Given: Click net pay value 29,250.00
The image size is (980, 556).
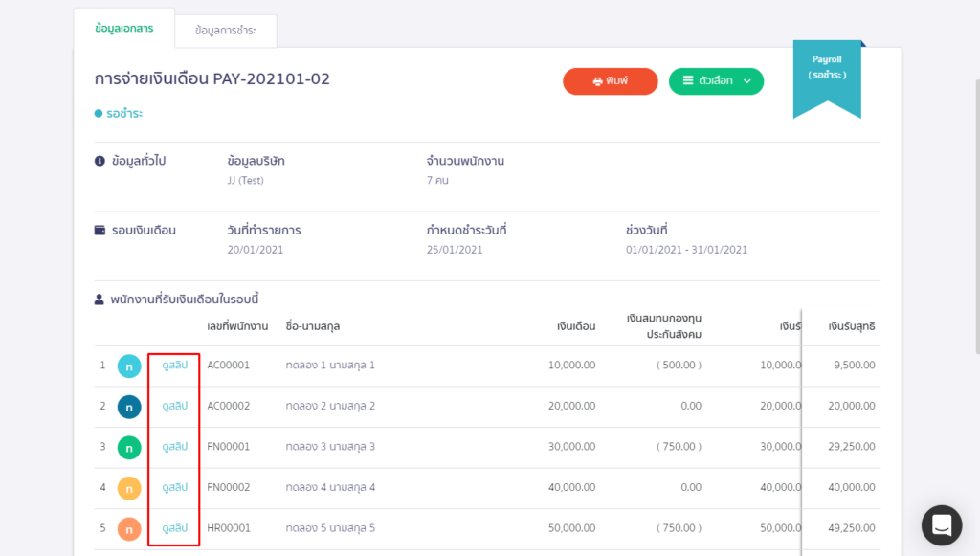Looking at the screenshot, I should (851, 447).
